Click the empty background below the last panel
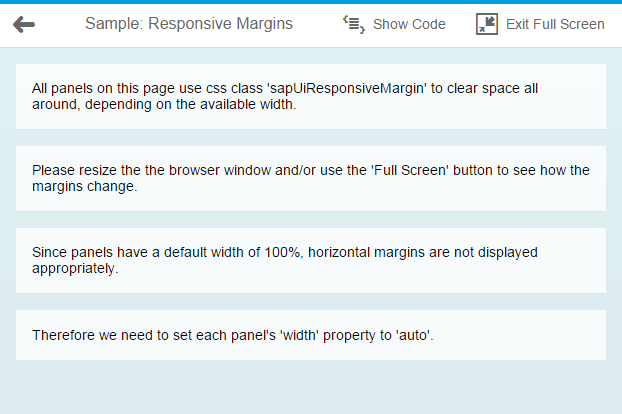The width and height of the screenshot is (622, 414). 310,388
